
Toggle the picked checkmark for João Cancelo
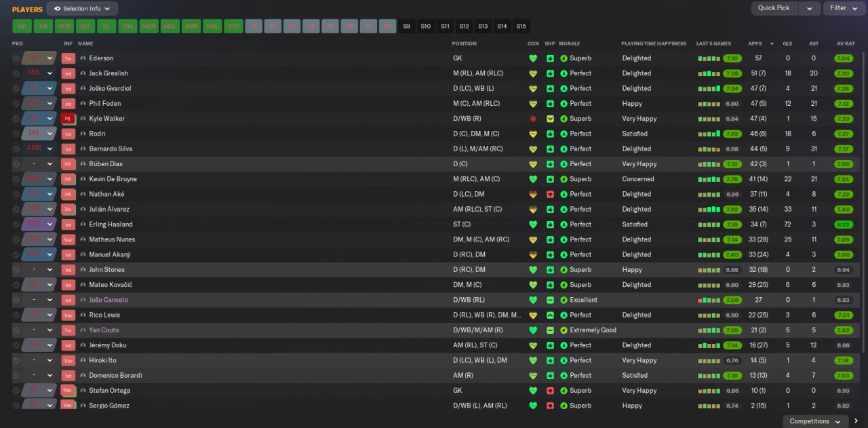(x=16, y=300)
